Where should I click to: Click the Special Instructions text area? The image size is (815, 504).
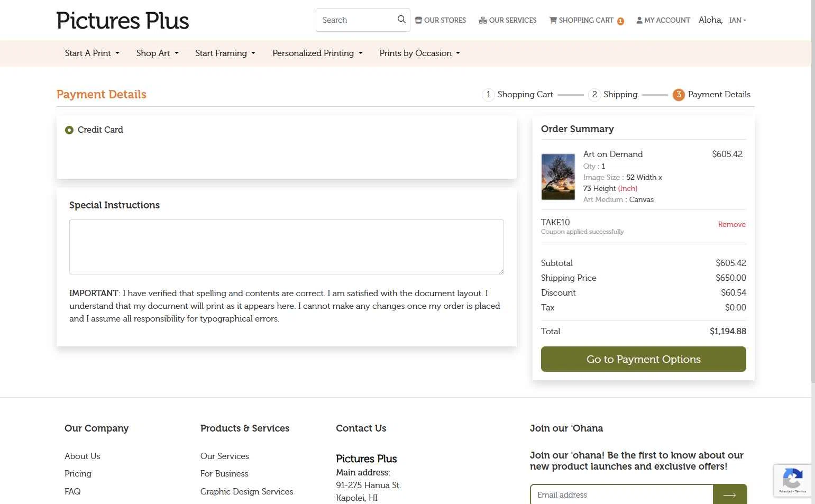[x=287, y=247]
